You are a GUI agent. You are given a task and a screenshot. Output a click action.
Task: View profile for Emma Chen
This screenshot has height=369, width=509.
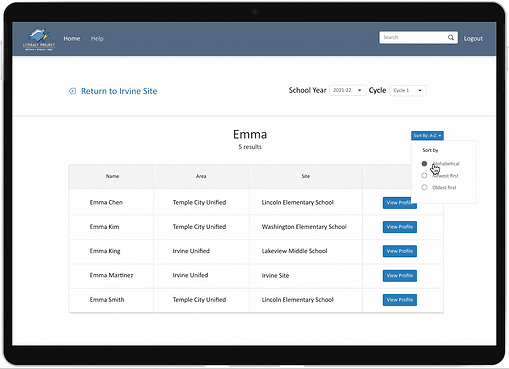click(399, 203)
